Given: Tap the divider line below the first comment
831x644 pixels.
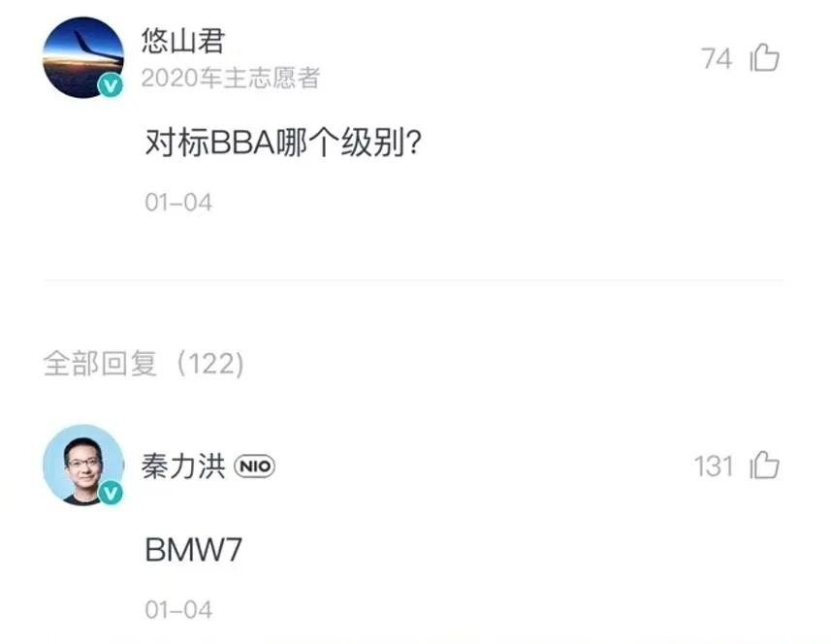Looking at the screenshot, I should [413, 279].
